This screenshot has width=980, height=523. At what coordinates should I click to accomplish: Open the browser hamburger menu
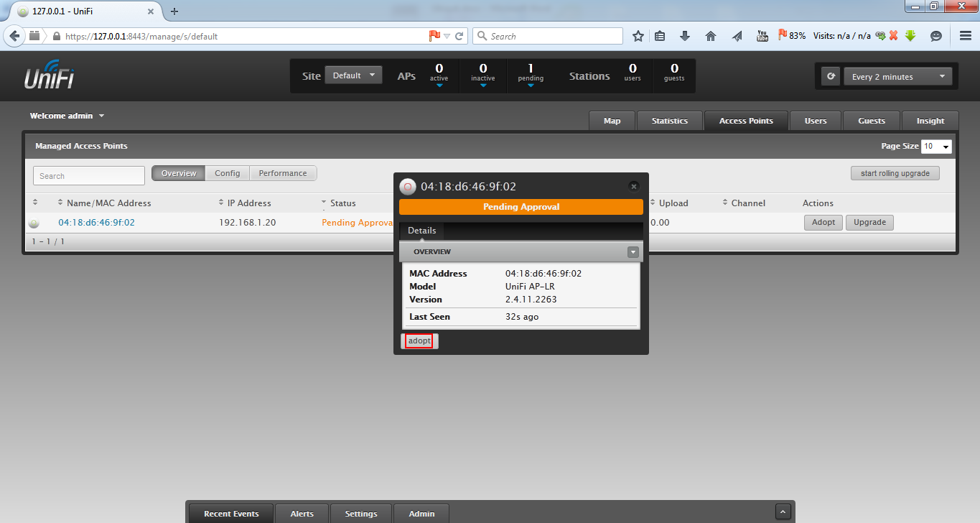tap(966, 36)
